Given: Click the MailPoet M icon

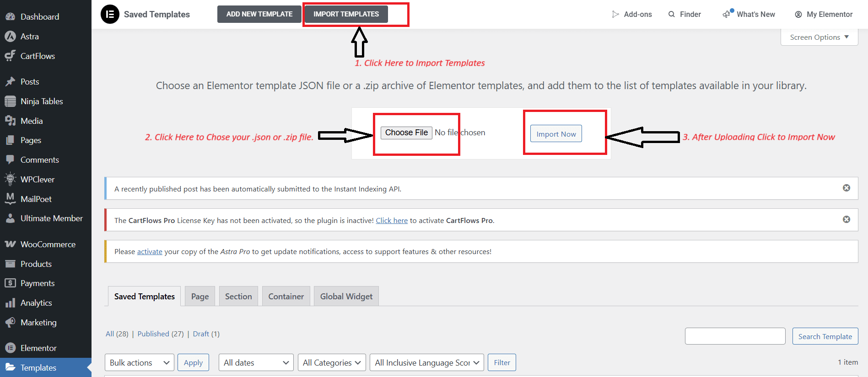Looking at the screenshot, I should 10,198.
